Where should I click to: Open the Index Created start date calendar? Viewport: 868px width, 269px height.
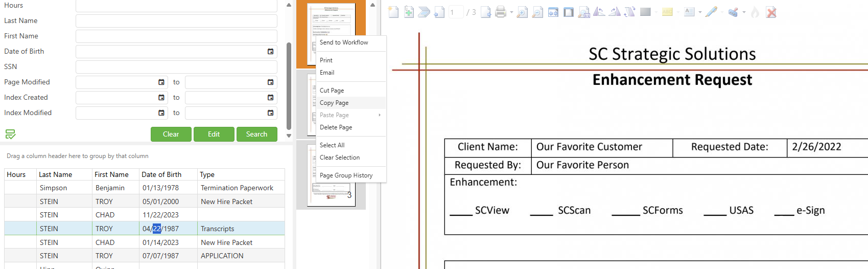[161, 98]
